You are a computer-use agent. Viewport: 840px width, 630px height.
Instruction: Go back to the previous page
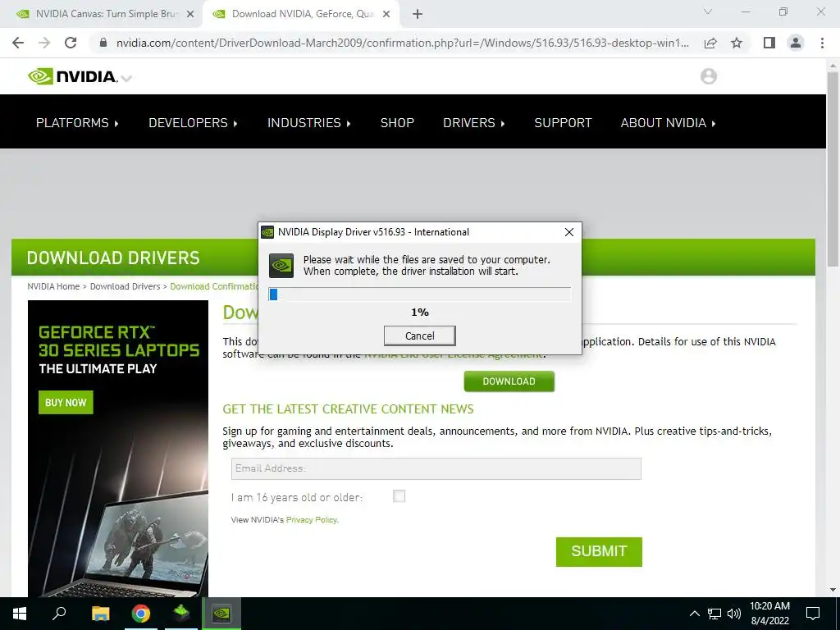coord(18,43)
